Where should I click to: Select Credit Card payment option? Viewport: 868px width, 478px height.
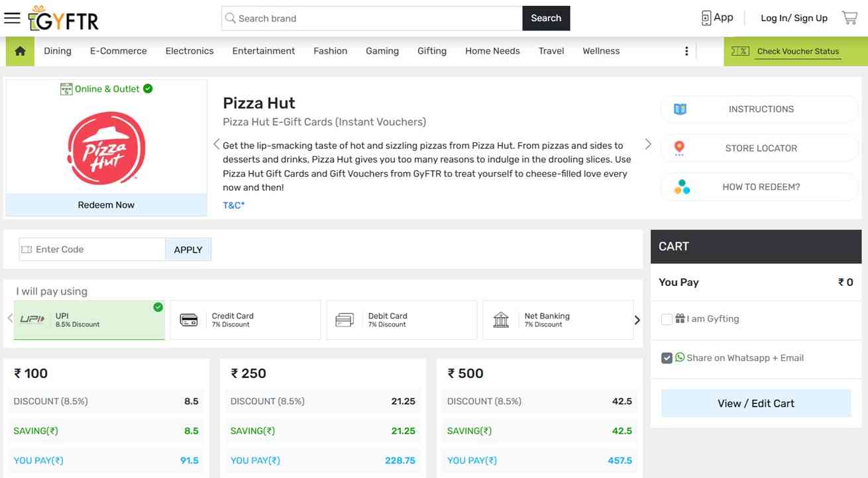tap(245, 320)
